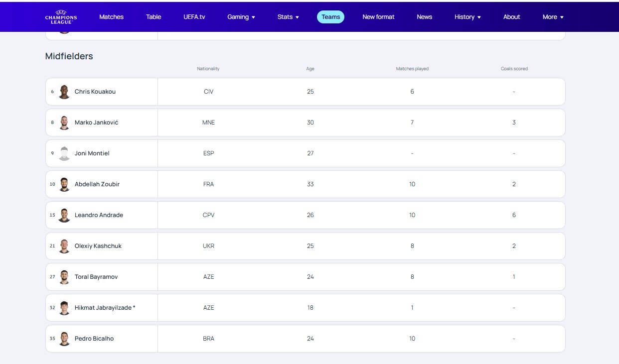The image size is (619, 364).
Task: Click Toral Bayramov's player photo
Action: [x=64, y=277]
